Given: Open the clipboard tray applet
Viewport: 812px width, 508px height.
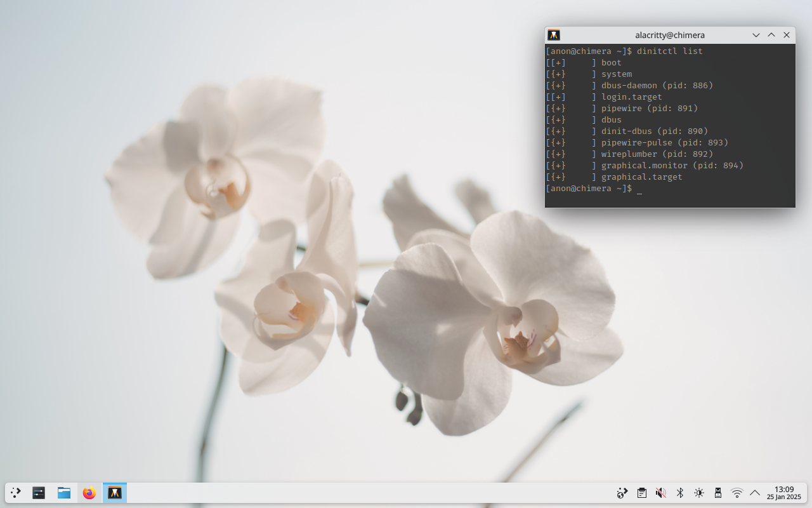Looking at the screenshot, I should tap(642, 493).
